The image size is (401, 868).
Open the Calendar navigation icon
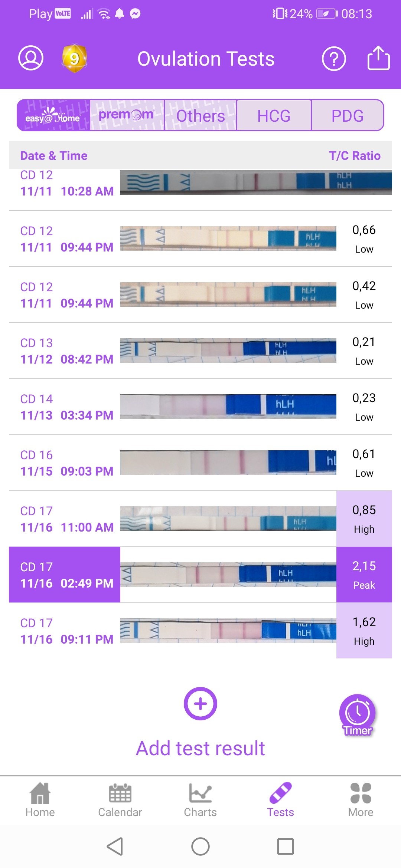pyautogui.click(x=120, y=799)
